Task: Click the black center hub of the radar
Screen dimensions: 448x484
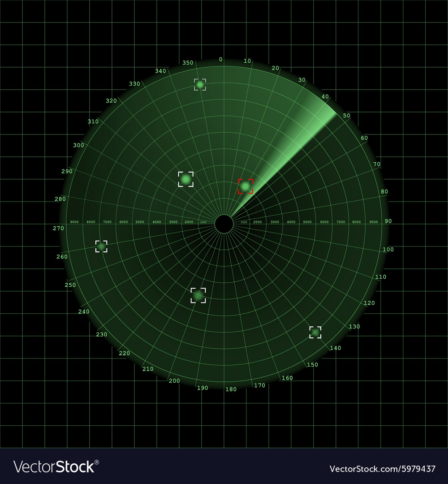Action: (x=224, y=224)
